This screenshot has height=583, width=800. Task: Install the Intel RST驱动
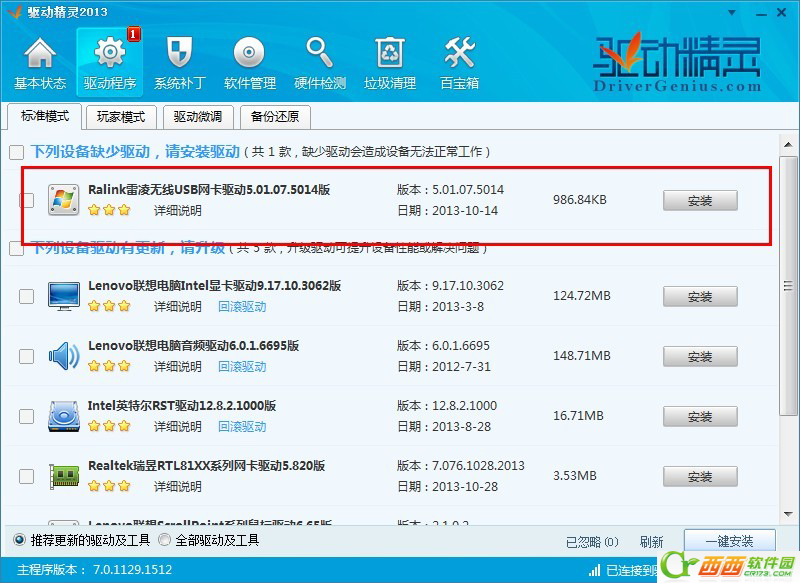coord(700,416)
